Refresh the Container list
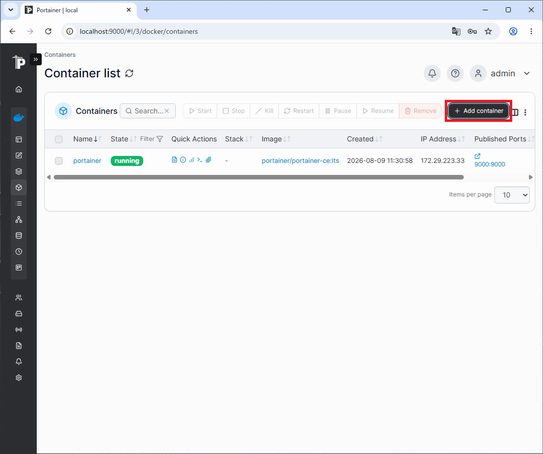Screen dimensions: 543x454 [x=129, y=73]
